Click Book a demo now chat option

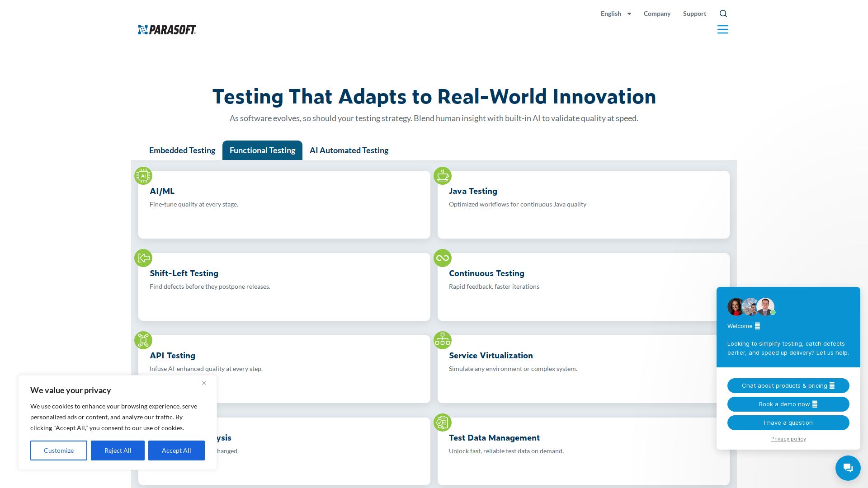(x=788, y=404)
